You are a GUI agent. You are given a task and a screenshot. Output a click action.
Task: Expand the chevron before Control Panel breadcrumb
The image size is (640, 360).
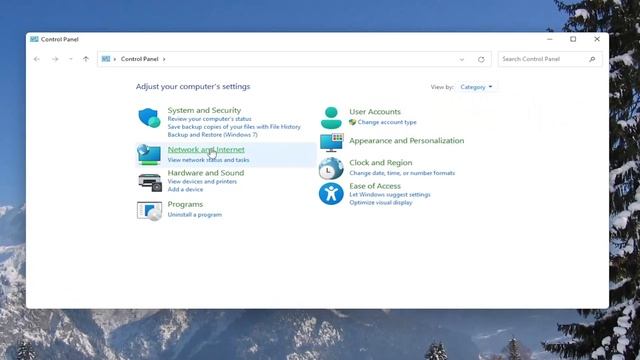(x=115, y=59)
